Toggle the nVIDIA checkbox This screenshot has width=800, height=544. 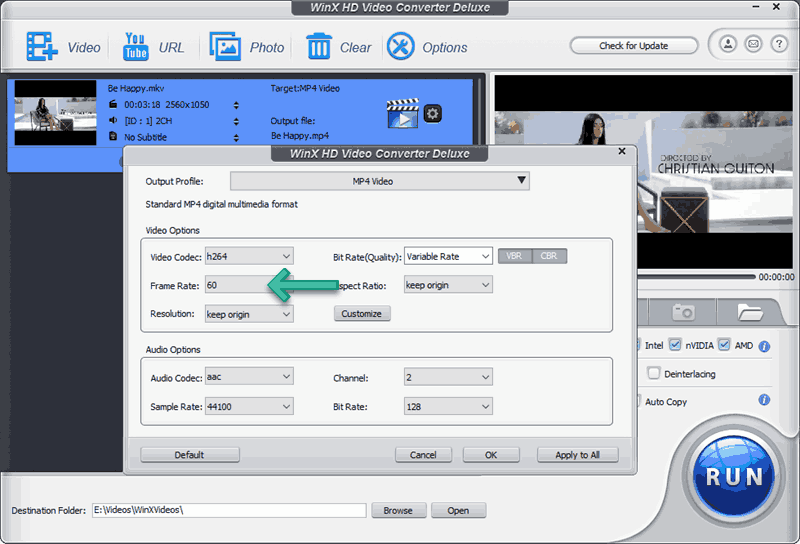[x=674, y=345]
